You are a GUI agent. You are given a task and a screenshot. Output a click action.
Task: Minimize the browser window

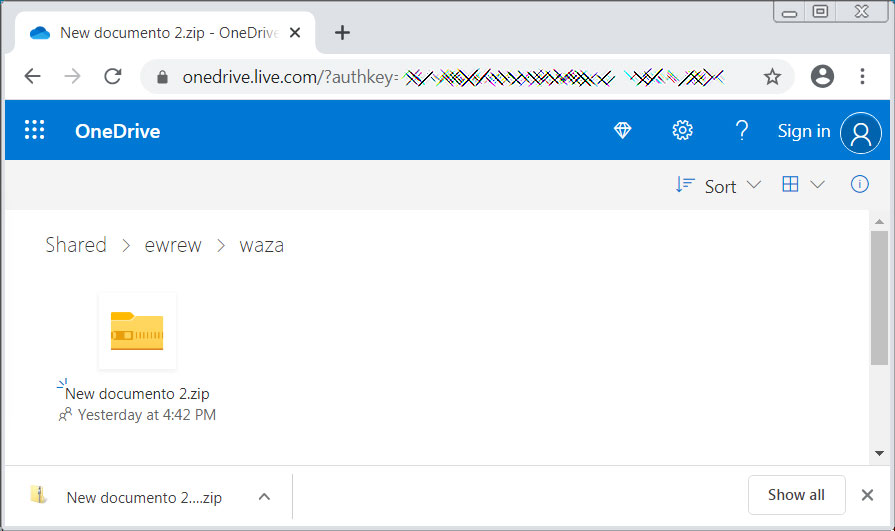(x=789, y=13)
